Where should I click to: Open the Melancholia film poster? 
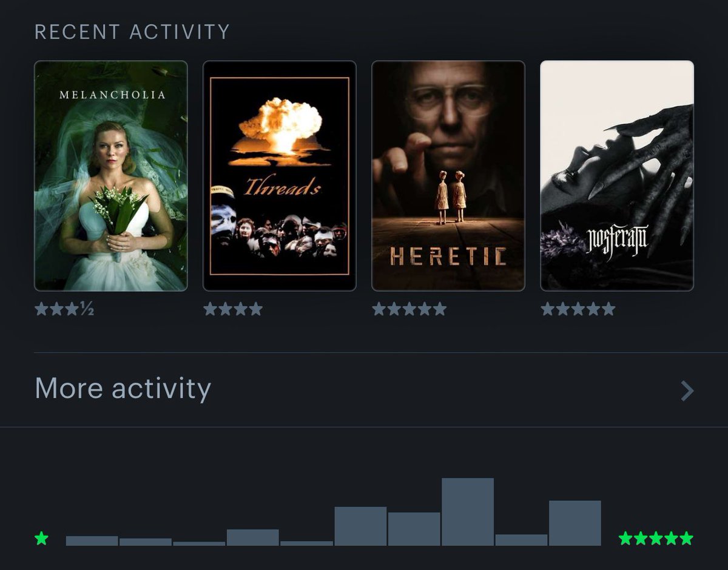[111, 176]
